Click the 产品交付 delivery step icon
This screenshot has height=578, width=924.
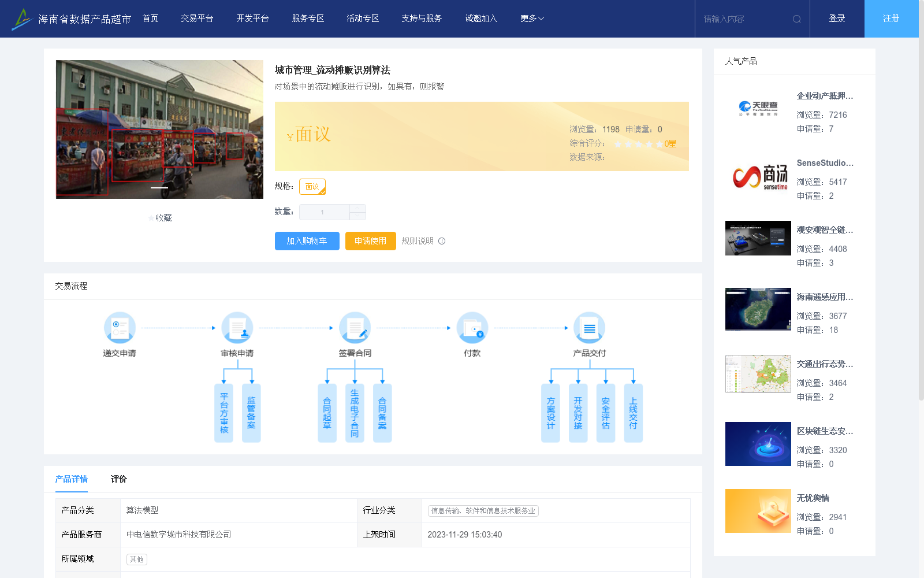(x=589, y=327)
